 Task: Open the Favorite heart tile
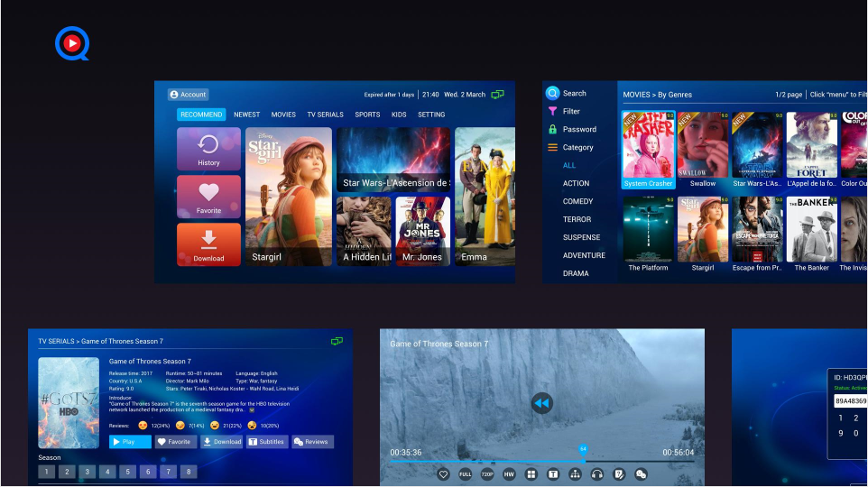(x=208, y=197)
